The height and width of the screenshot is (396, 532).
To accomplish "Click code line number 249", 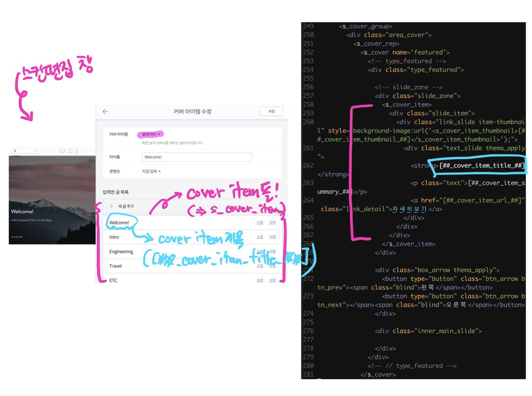I will point(308,26).
